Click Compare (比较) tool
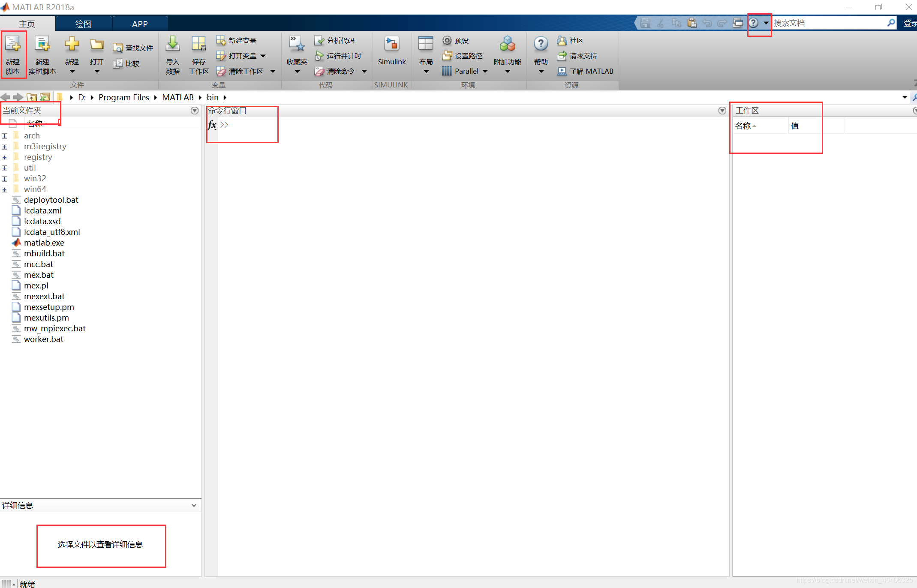The height and width of the screenshot is (588, 917). pyautogui.click(x=126, y=63)
